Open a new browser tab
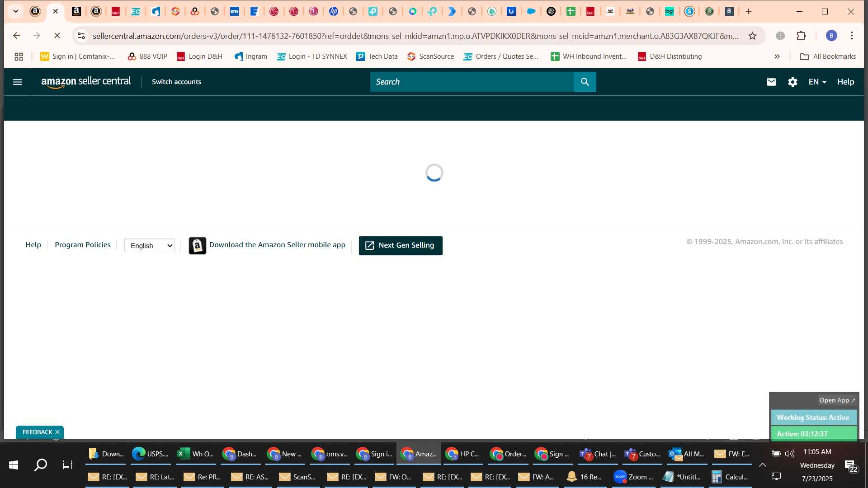Viewport: 868px width, 488px height. (749, 11)
